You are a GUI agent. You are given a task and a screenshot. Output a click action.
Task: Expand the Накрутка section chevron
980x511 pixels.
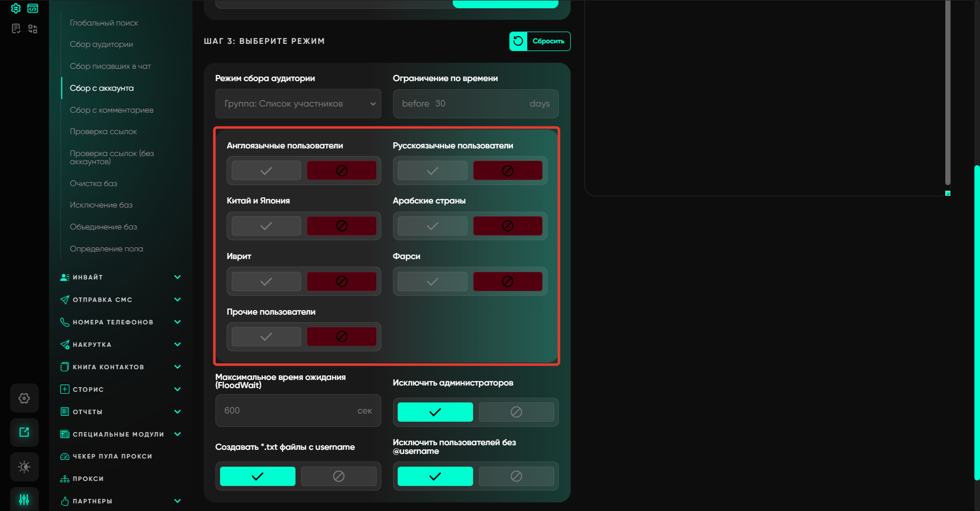coord(177,345)
